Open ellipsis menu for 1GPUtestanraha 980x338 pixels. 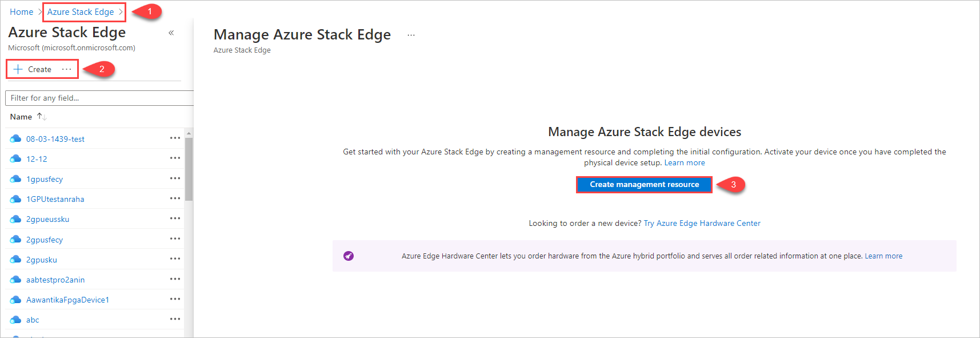click(x=175, y=198)
